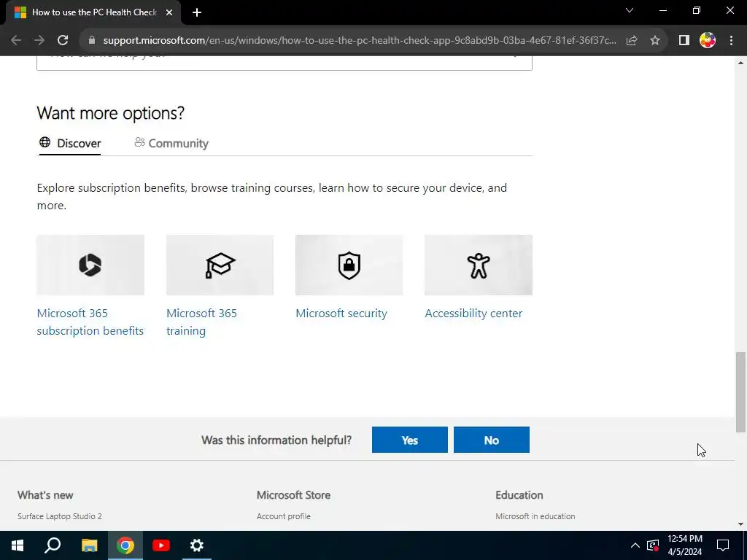
Task: Click the browser back arrow
Action: tap(16, 41)
